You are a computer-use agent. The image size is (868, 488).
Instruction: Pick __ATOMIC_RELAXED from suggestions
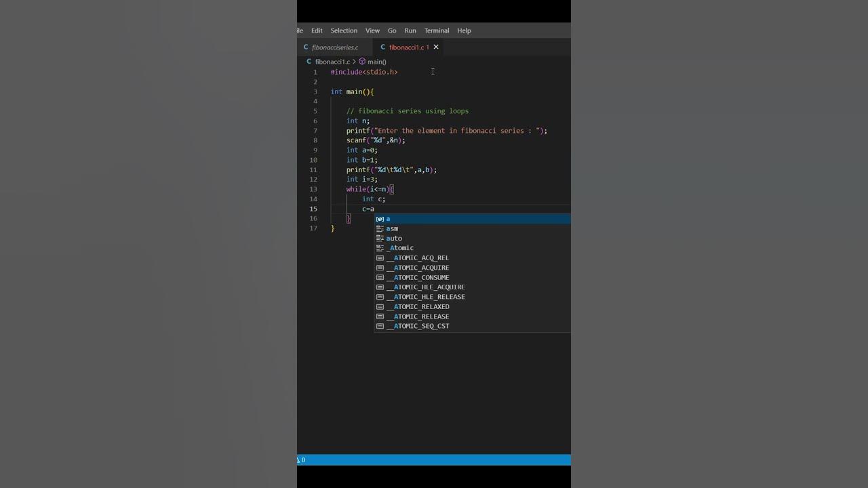473,306
